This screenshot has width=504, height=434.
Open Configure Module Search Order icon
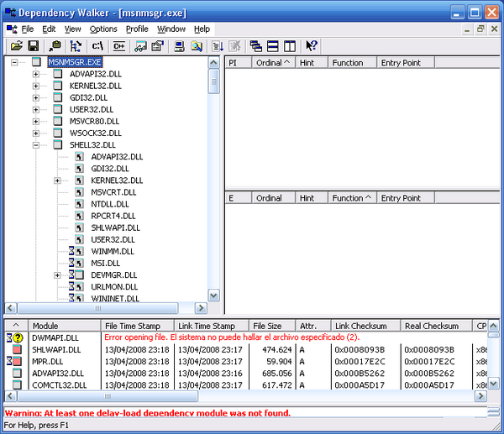coord(197,46)
